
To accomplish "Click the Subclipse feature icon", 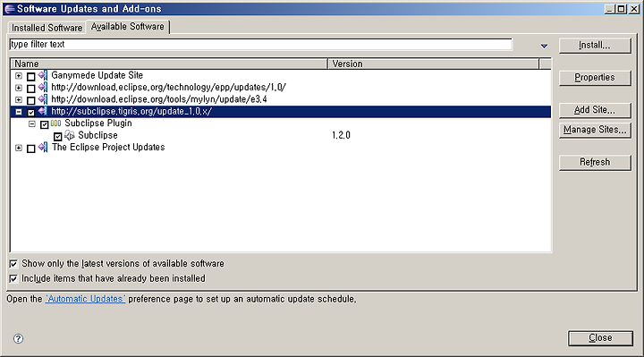I will (x=70, y=135).
